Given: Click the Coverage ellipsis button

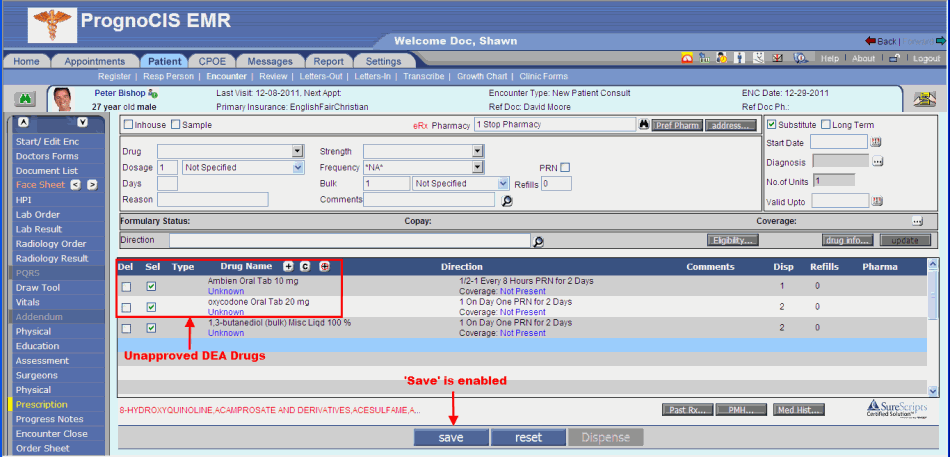Looking at the screenshot, I should (x=917, y=221).
